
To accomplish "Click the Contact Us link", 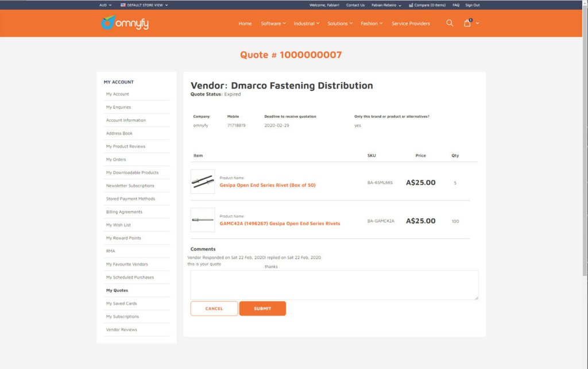I will (355, 5).
